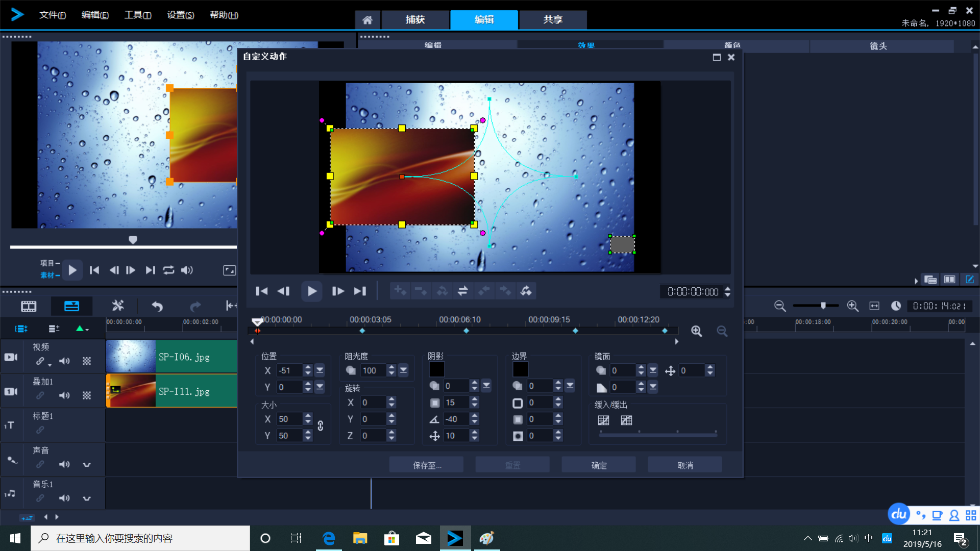Switch to the 捕获 tab
980x551 pixels.
point(415,19)
